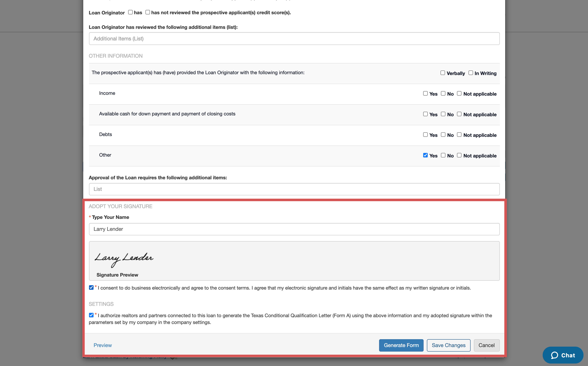Screen dimensions: 588x366
Task: Mark Income as Not applicable
Action: pos(459,93)
